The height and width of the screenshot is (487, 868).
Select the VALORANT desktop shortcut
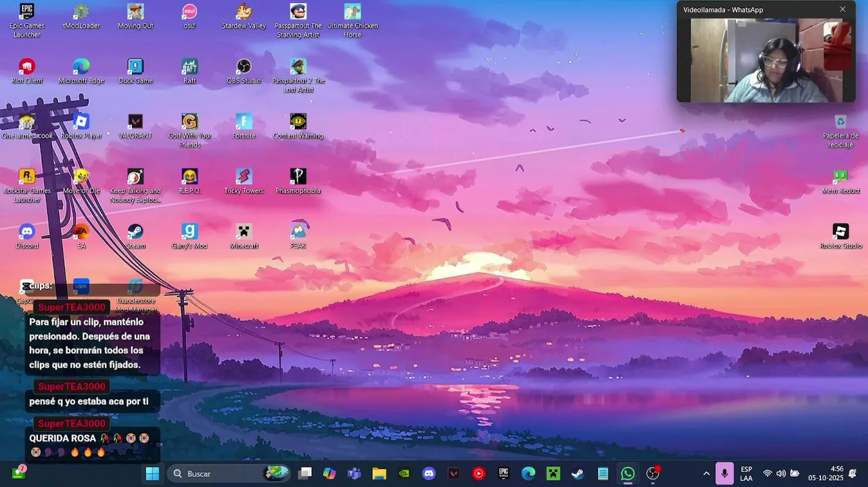135,127
